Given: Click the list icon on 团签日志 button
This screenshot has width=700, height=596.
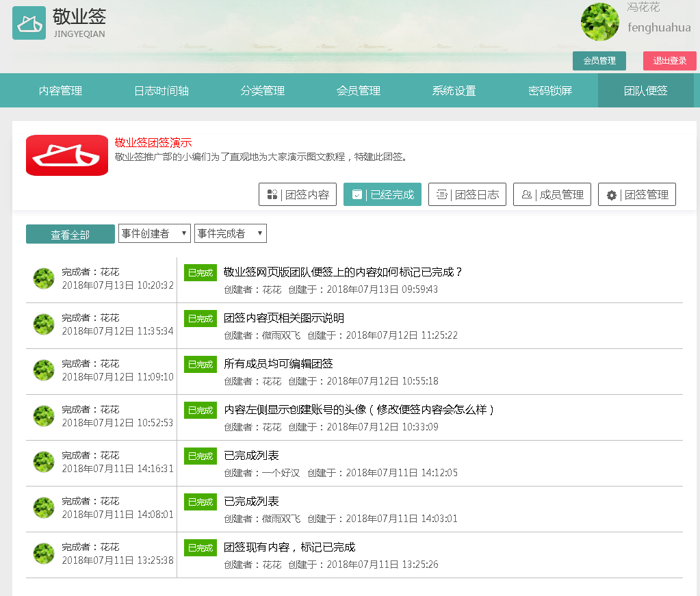Looking at the screenshot, I should coord(441,194).
